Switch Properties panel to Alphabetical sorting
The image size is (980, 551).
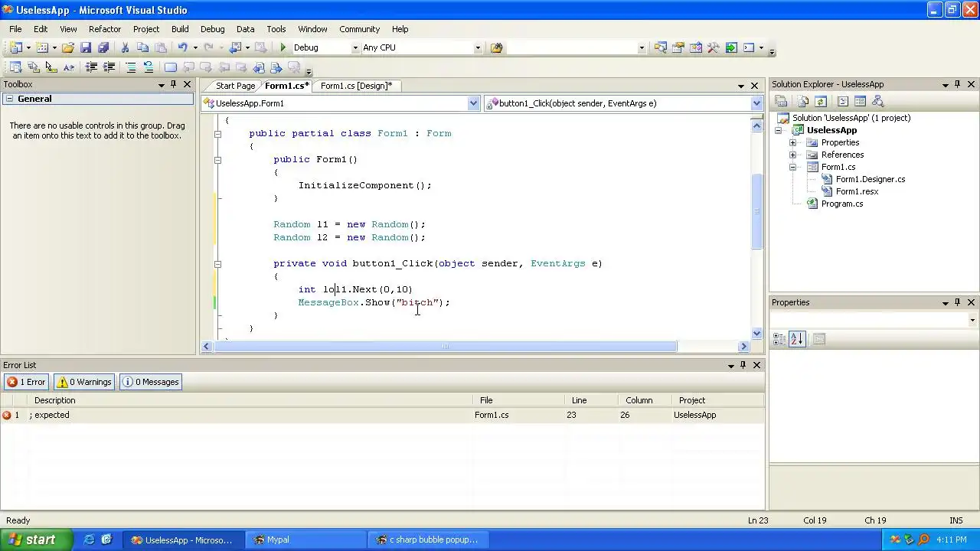797,339
